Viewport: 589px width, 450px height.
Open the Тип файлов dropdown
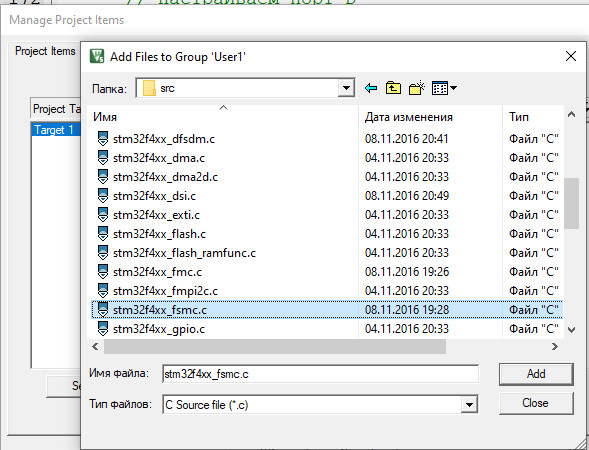pyautogui.click(x=469, y=405)
